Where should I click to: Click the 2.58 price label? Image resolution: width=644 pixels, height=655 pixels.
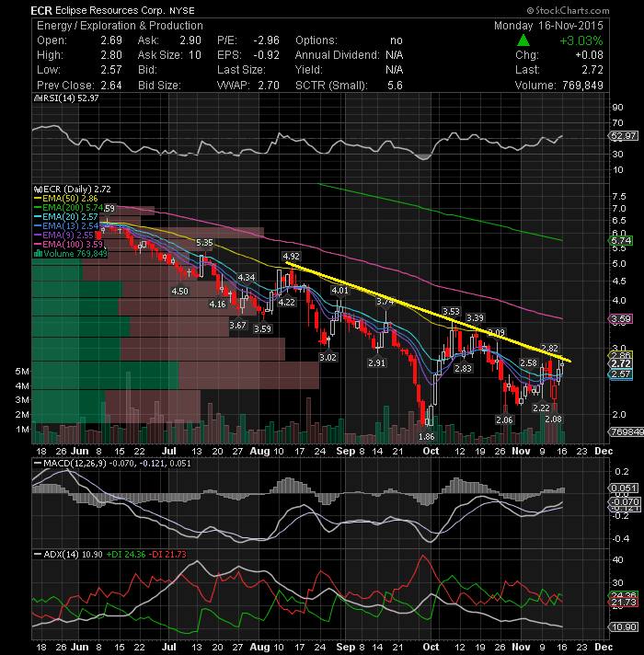[x=528, y=363]
